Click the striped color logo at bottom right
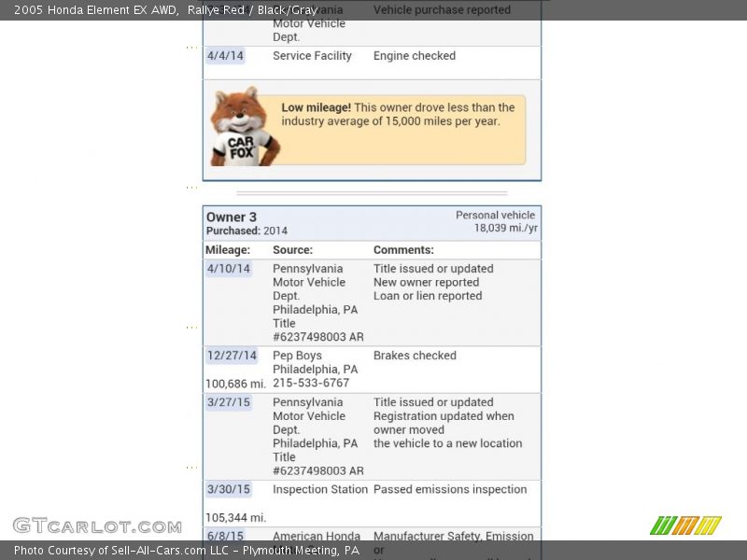Image resolution: width=747 pixels, height=560 pixels. tap(685, 525)
